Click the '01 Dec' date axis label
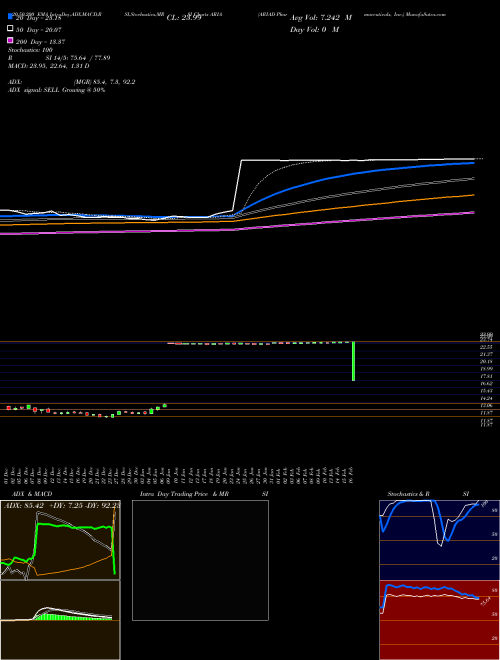500x660 pixels. click(x=7, y=475)
